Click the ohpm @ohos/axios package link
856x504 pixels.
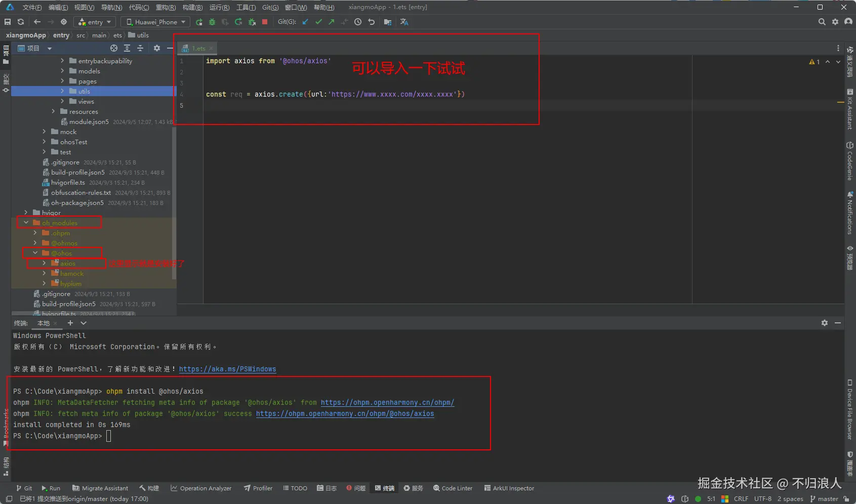345,414
